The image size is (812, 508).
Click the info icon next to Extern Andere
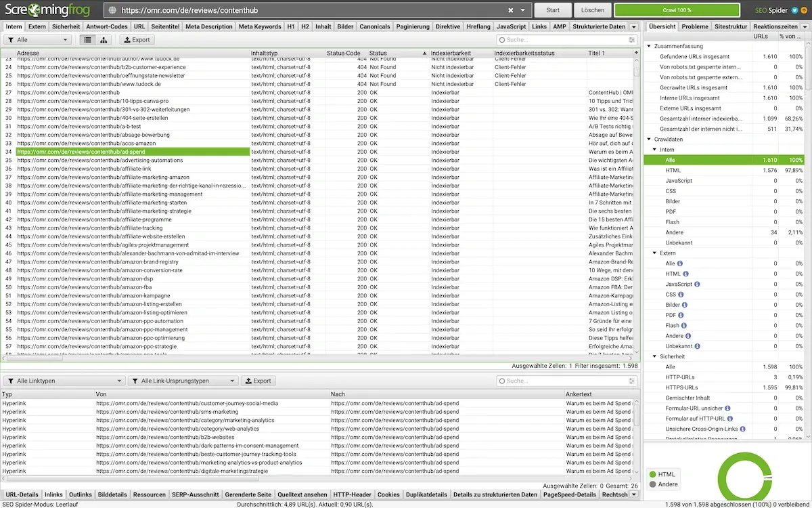pyautogui.click(x=689, y=336)
